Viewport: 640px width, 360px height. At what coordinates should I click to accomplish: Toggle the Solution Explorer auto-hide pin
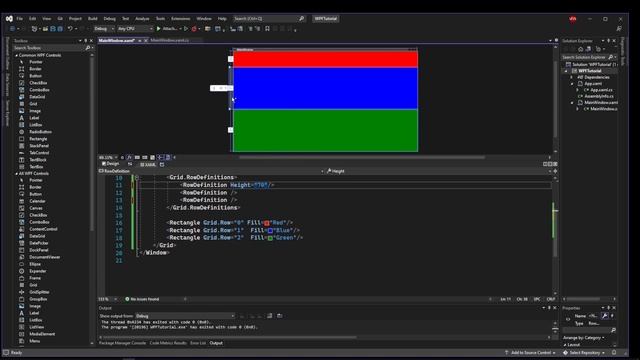pos(608,41)
